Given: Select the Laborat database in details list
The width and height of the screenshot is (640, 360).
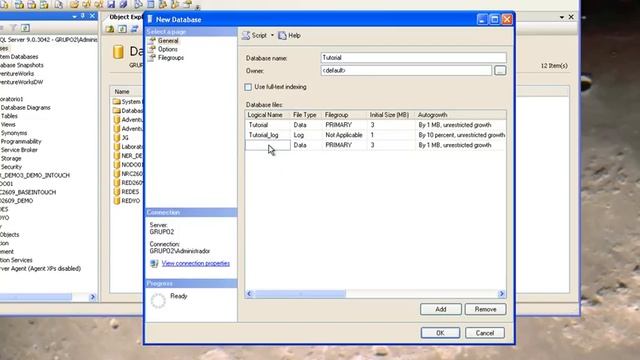Looking at the screenshot, I should (x=127, y=147).
